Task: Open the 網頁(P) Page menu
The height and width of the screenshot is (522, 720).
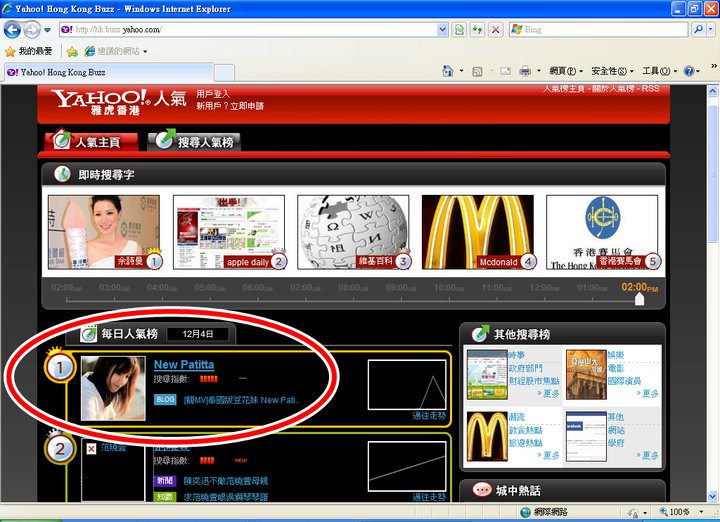Action: (x=566, y=71)
